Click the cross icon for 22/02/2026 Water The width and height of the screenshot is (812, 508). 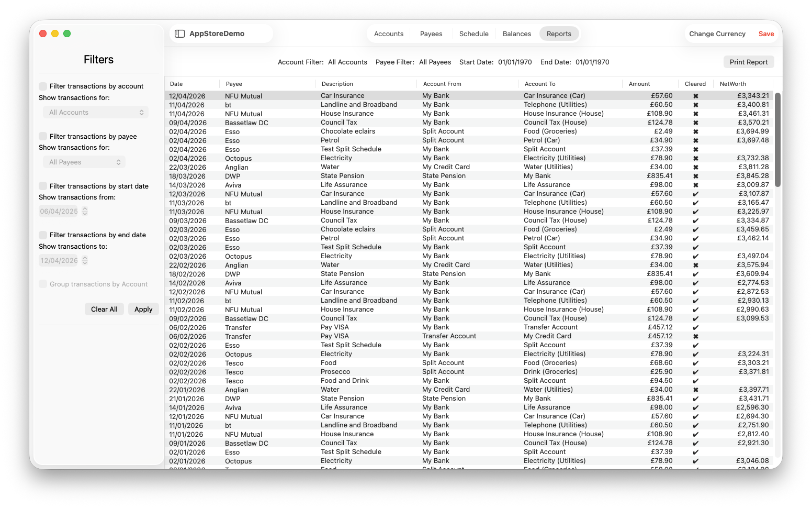pyautogui.click(x=696, y=265)
